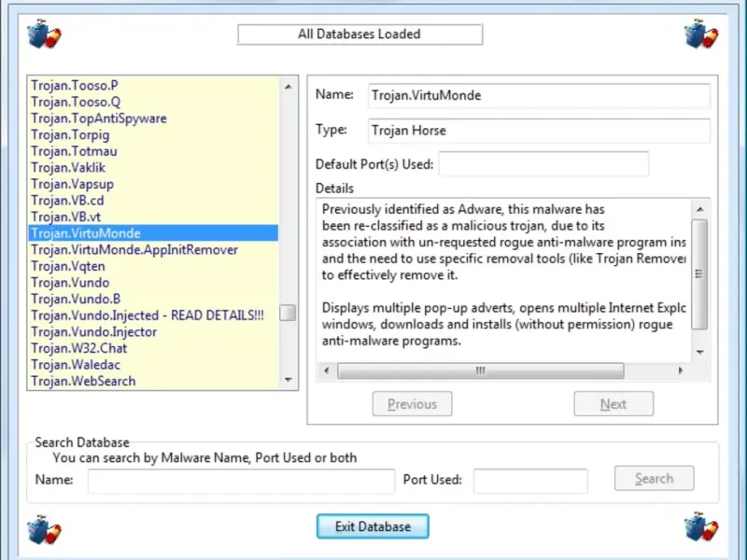
Task: Click the top-right Trojan Remover logo icon
Action: 701,35
